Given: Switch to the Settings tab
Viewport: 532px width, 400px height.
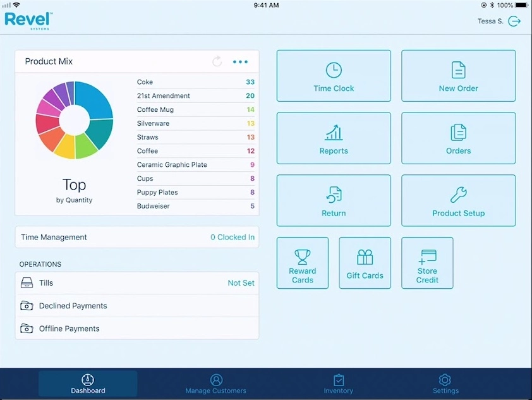Looking at the screenshot, I should pos(445,384).
